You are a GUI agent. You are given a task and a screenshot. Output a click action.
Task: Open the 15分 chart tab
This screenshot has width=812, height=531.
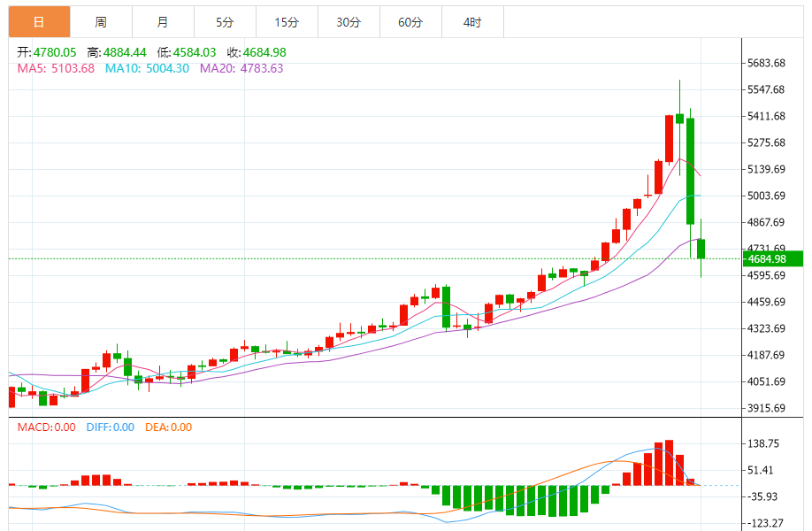point(287,22)
